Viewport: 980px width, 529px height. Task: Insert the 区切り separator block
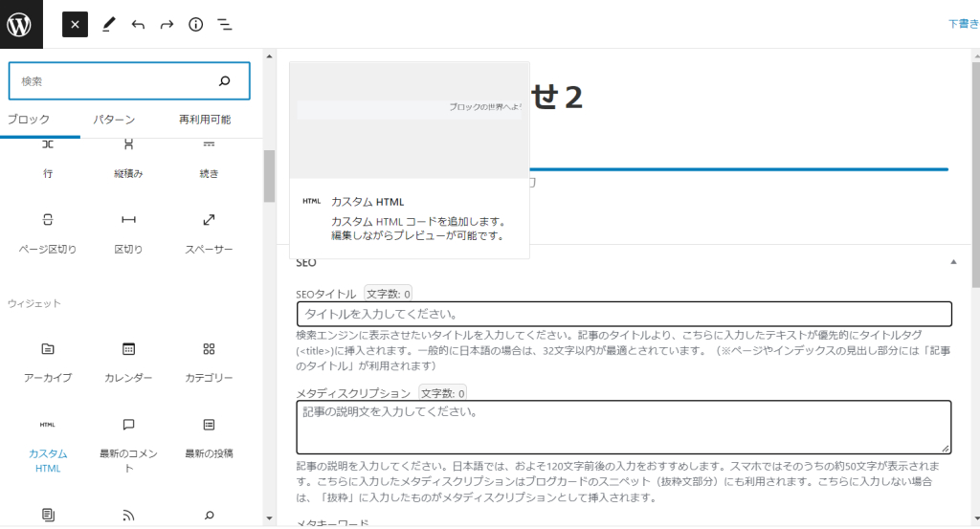[128, 232]
